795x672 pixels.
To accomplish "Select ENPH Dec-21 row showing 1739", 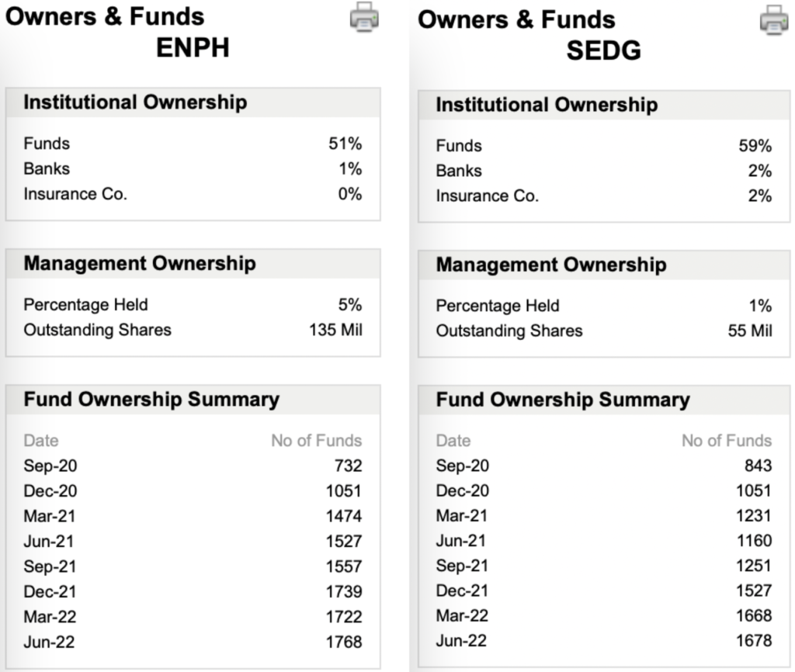I will [x=193, y=592].
